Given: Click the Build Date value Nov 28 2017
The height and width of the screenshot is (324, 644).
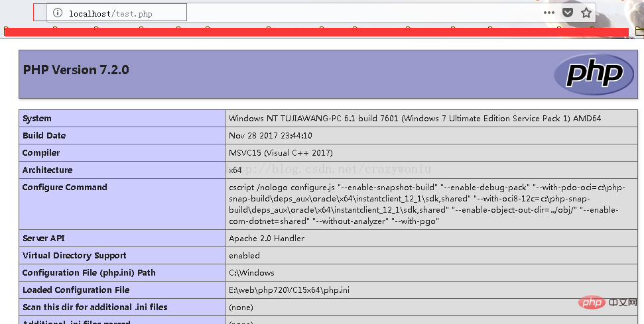Looking at the screenshot, I should pyautogui.click(x=271, y=136).
